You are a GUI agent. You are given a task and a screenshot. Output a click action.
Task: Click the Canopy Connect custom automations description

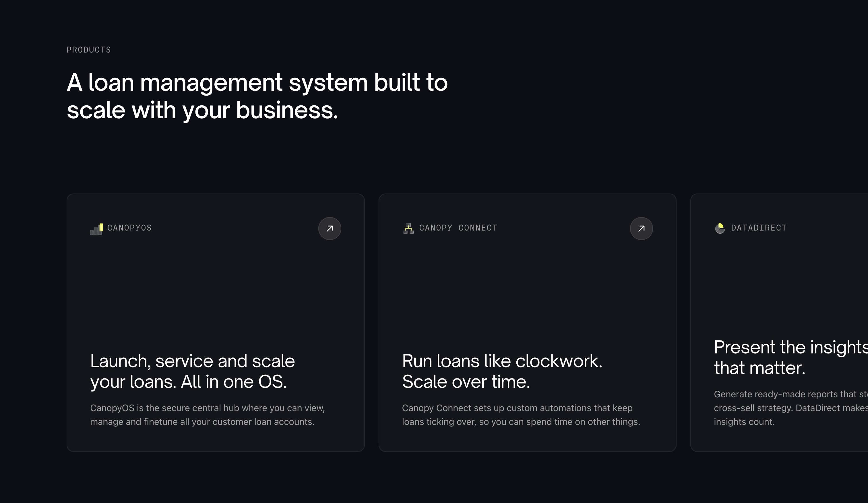tap(521, 415)
